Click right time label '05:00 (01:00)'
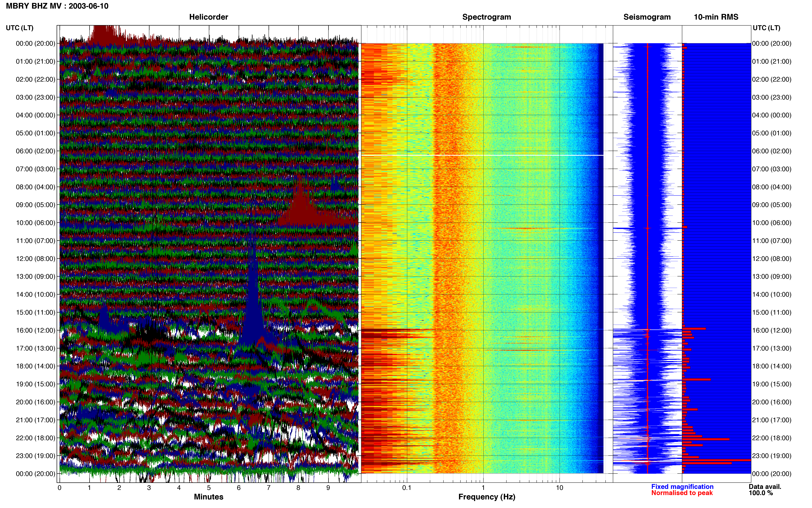Screen dimensions: 812x508 (x=772, y=133)
